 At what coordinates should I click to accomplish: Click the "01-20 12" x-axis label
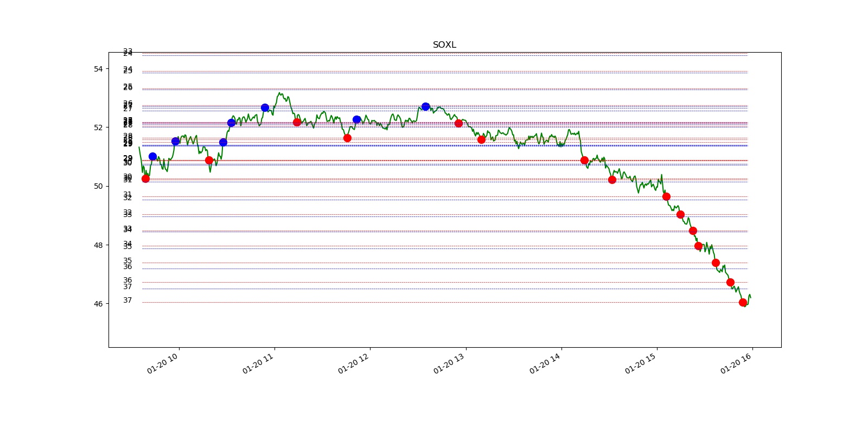click(353, 363)
